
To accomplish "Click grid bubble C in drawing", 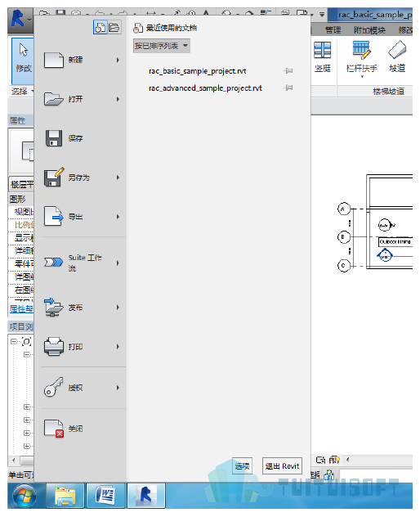I will coord(343,265).
